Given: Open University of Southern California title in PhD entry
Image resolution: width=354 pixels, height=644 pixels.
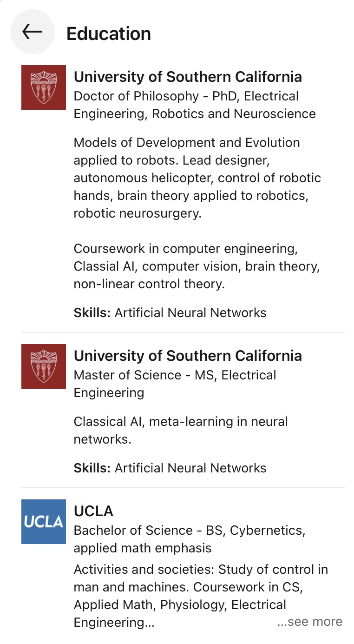Looking at the screenshot, I should [188, 77].
